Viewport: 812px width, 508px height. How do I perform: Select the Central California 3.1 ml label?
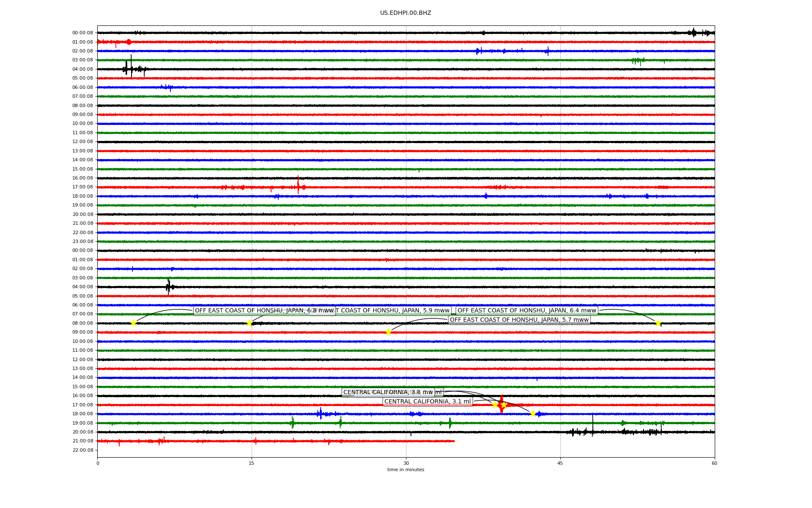[x=427, y=402]
